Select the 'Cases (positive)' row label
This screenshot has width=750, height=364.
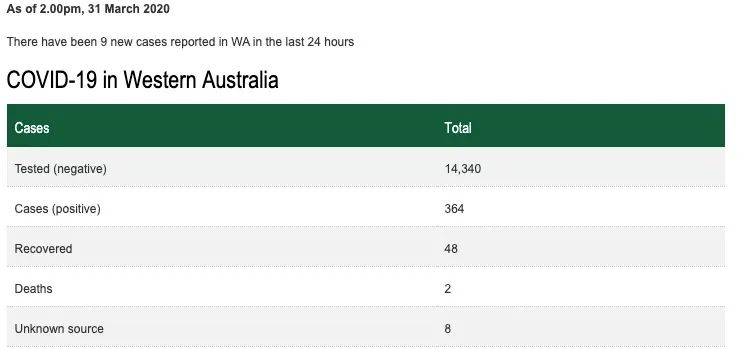58,209
